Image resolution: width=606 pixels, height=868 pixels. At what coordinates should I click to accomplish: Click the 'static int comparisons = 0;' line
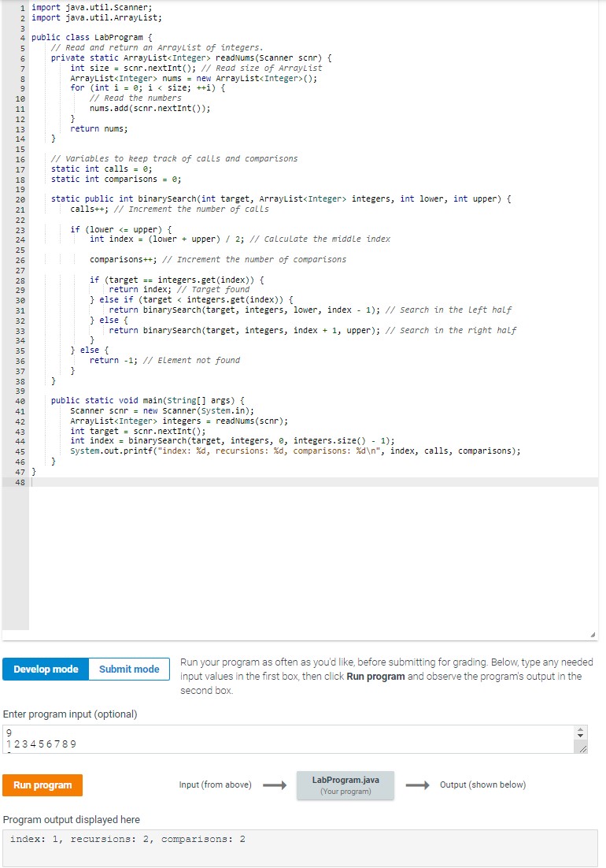116,179
